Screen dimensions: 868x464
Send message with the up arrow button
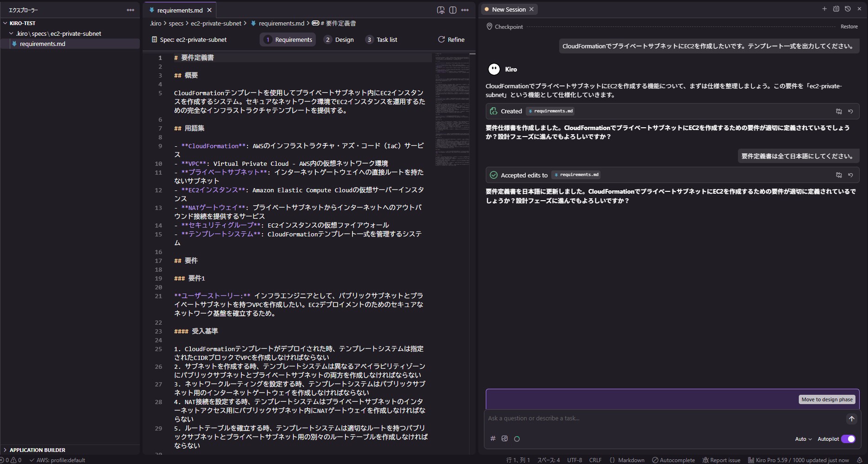tap(851, 418)
